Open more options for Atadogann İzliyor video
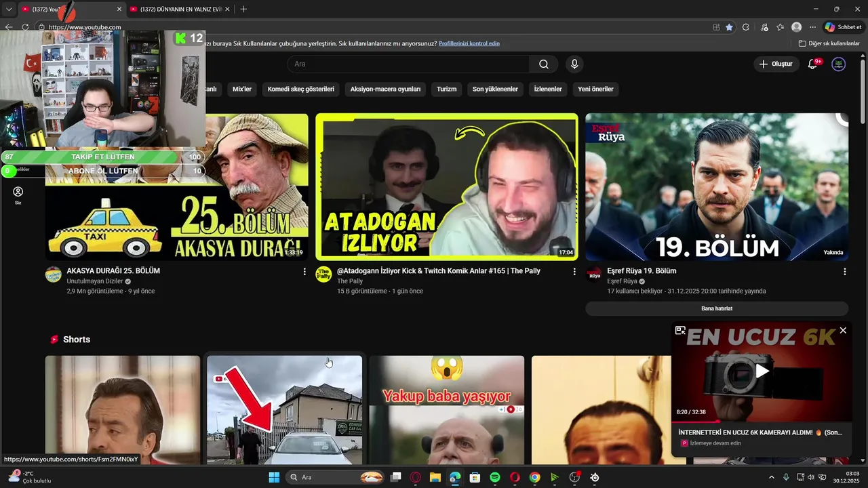 pos(574,271)
